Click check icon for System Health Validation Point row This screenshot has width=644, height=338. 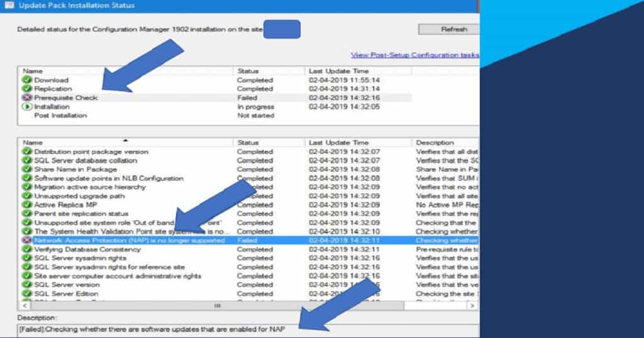tap(27, 231)
